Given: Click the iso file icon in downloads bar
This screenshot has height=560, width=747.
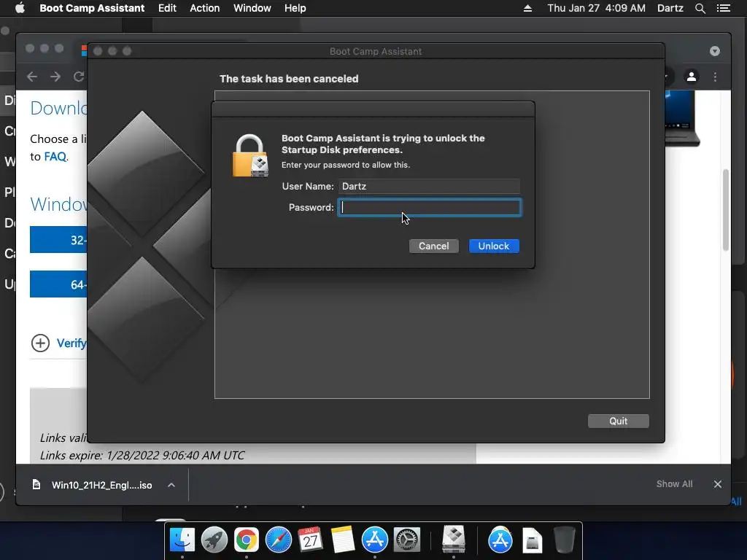Looking at the screenshot, I should (x=36, y=485).
